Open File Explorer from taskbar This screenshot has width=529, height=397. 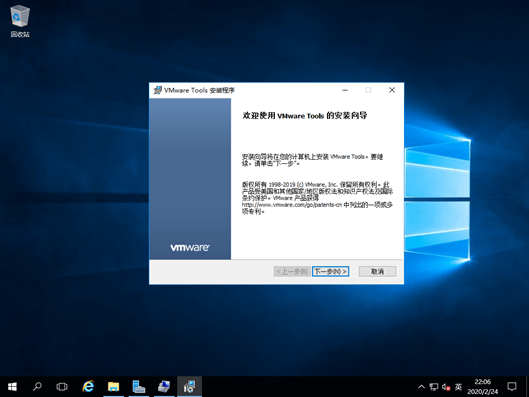114,387
